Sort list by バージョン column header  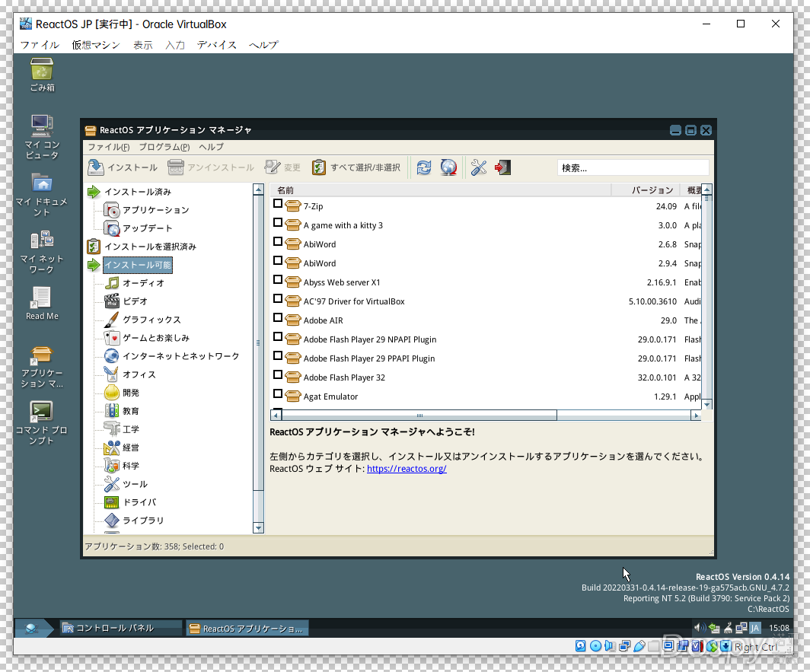tap(646, 190)
